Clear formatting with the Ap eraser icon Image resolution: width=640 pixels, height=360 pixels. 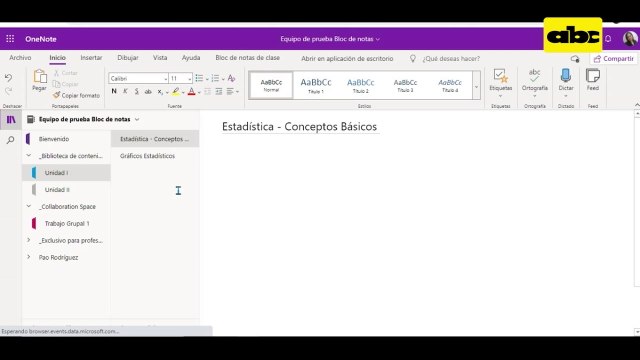[x=231, y=78]
